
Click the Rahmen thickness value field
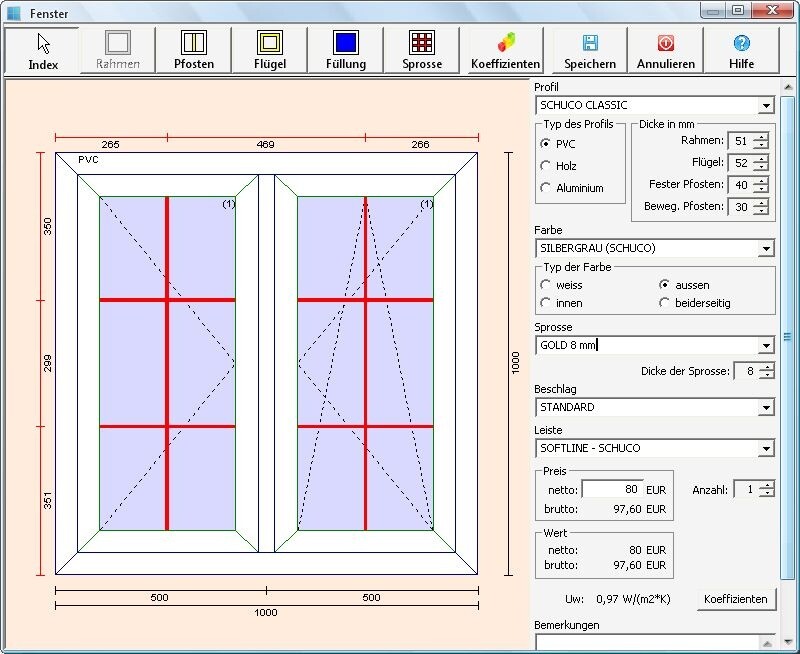[x=741, y=141]
